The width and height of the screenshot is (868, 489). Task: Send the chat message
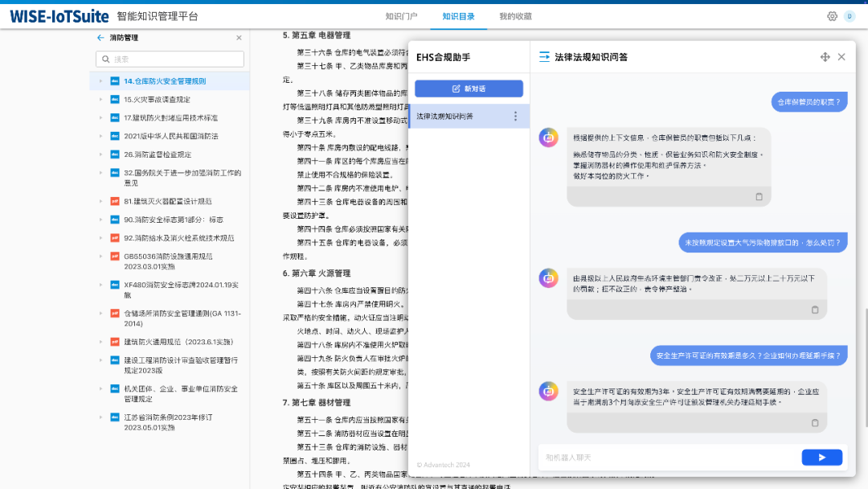coord(822,458)
